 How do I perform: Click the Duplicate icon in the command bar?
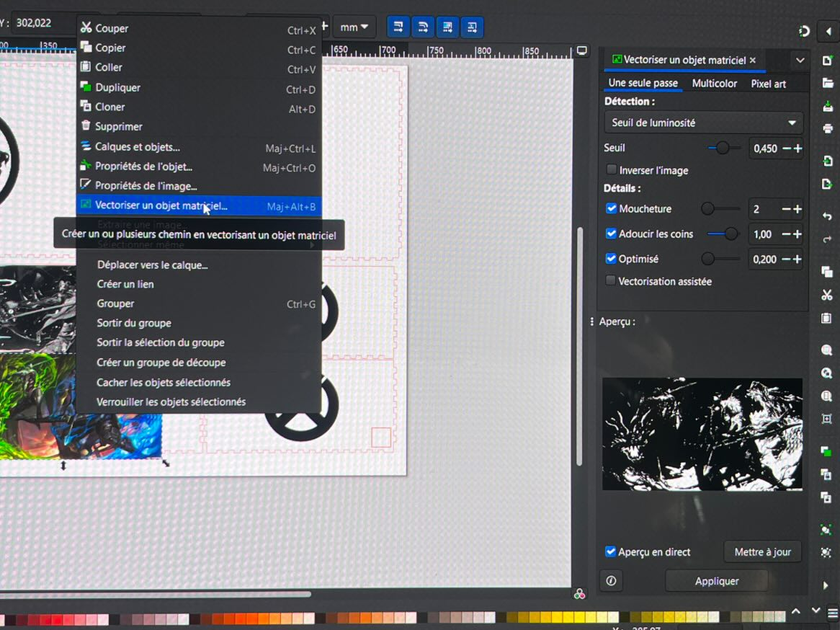tap(827, 451)
